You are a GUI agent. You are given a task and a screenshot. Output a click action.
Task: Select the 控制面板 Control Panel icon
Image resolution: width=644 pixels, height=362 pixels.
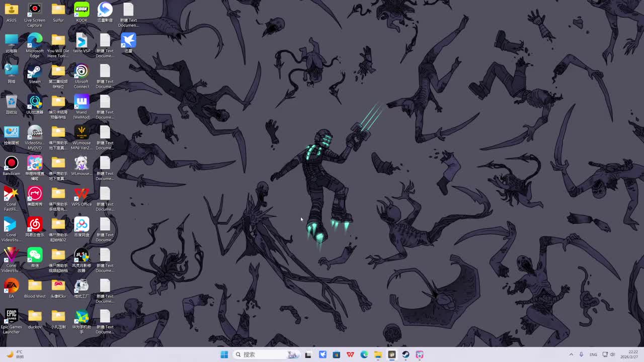tap(11, 135)
